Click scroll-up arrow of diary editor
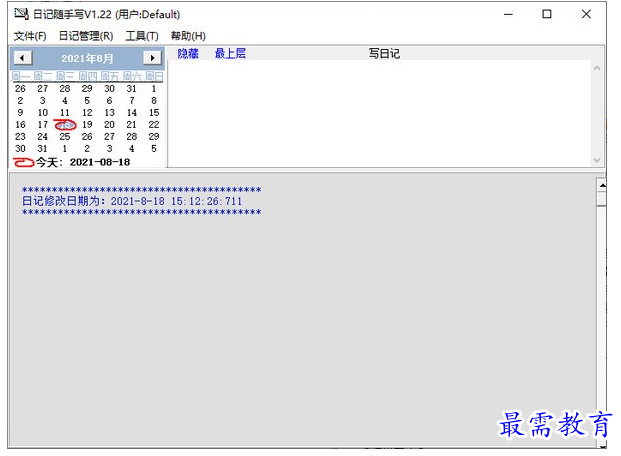Image resolution: width=621 pixels, height=456 pixels. (597, 68)
